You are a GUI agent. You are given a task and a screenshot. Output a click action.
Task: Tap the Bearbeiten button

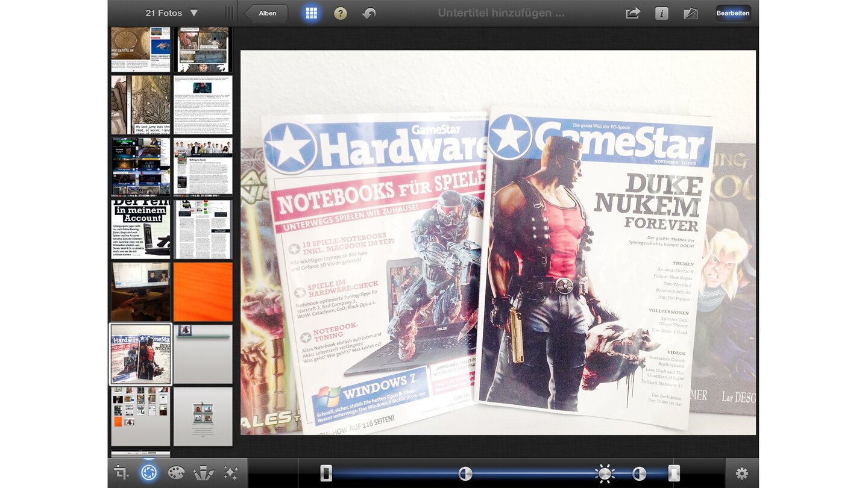pos(733,13)
